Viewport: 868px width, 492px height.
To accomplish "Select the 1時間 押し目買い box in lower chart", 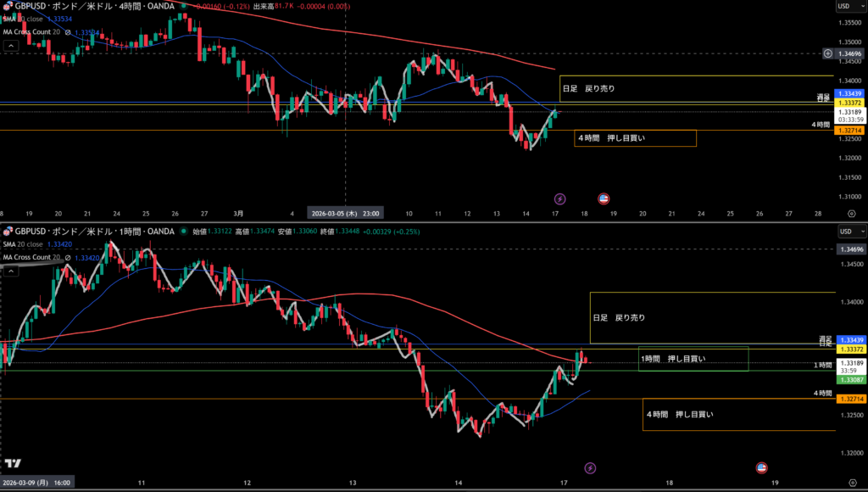I will [x=693, y=359].
